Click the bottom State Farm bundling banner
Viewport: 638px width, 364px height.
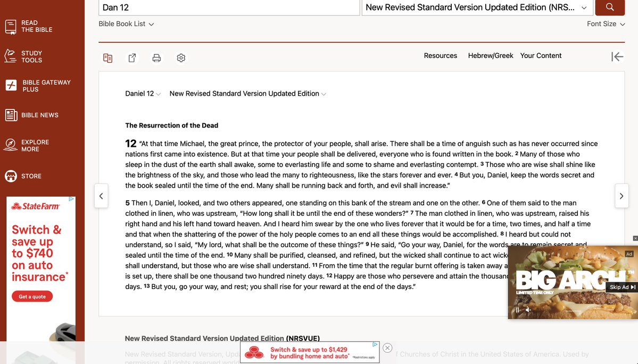(310, 352)
